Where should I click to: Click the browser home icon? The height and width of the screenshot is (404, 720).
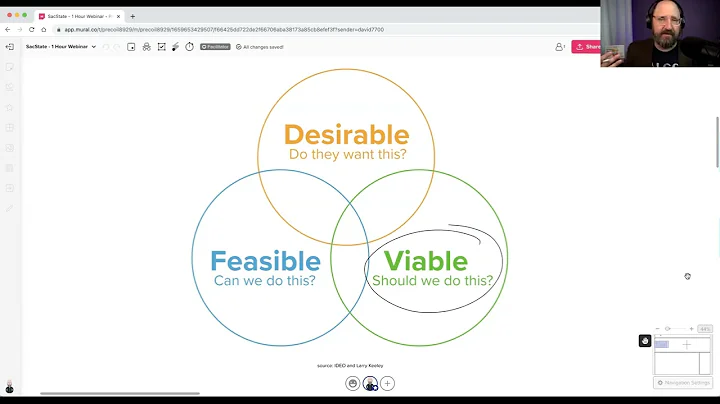pyautogui.click(x=44, y=29)
